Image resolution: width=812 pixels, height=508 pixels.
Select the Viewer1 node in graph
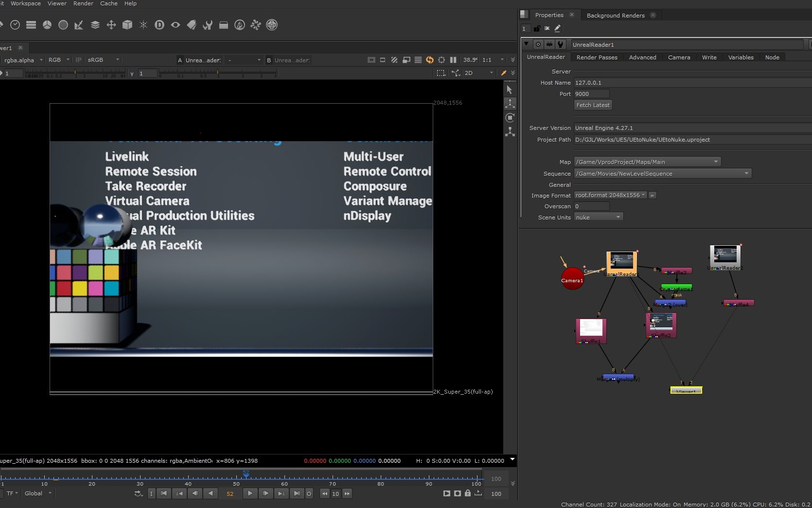click(x=686, y=390)
